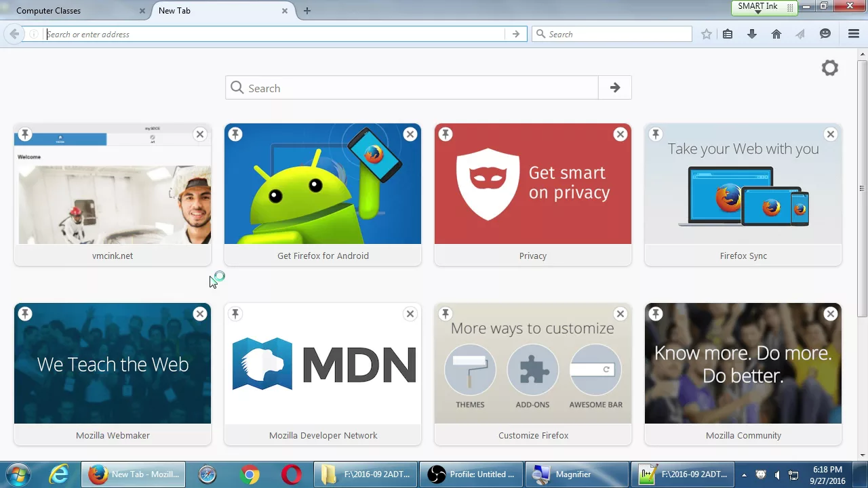Open the Firefox Sync tile
The width and height of the screenshot is (868, 488).
tap(743, 195)
